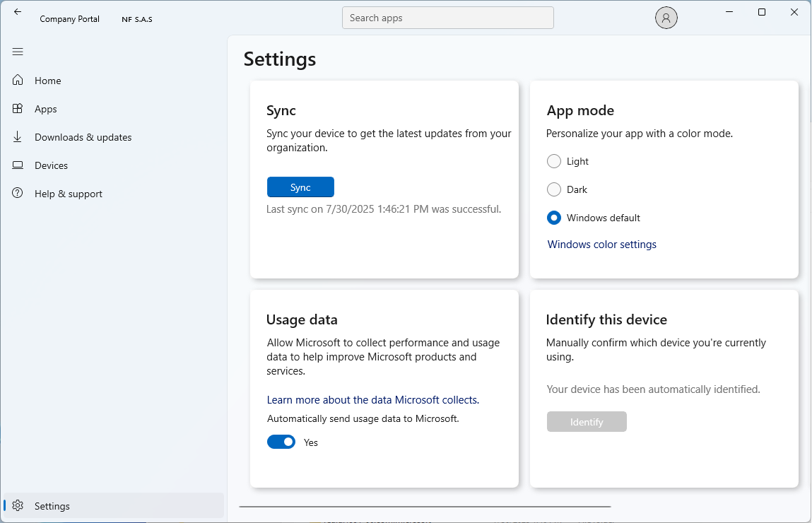
Task: Click the Last sync status text
Action: pos(384,209)
